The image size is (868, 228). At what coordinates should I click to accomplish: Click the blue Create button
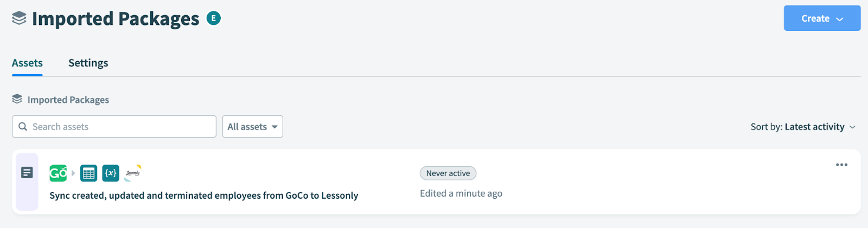(x=822, y=18)
